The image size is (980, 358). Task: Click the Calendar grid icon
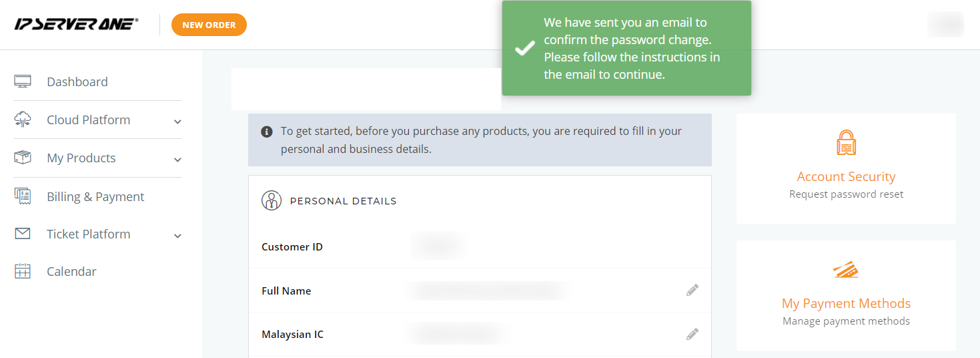tap(23, 271)
